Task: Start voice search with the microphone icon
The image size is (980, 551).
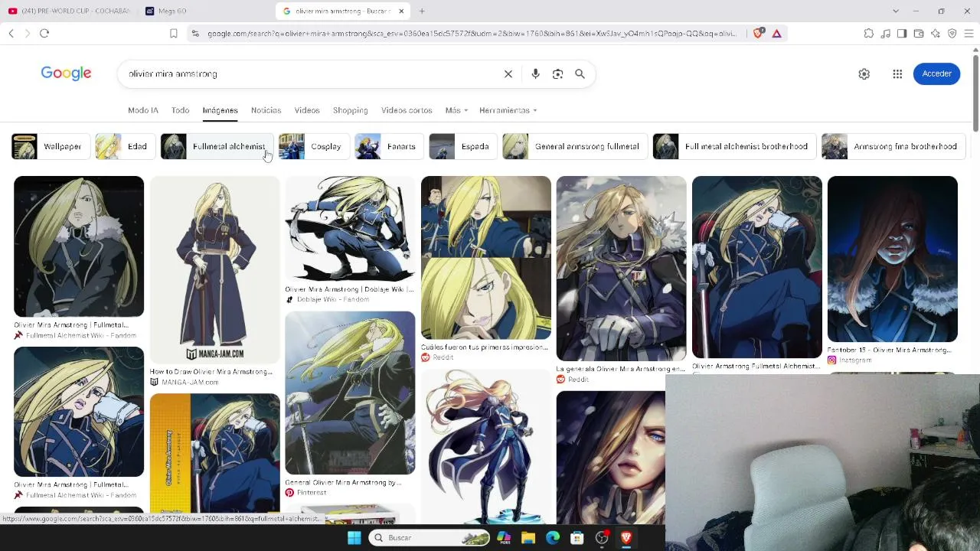Action: [x=535, y=74]
